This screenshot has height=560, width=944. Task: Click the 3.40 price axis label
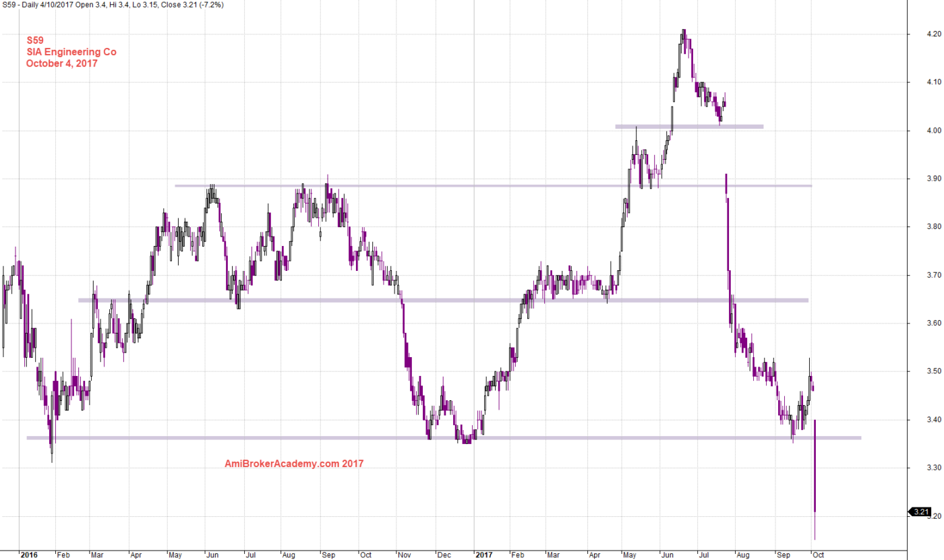point(933,420)
